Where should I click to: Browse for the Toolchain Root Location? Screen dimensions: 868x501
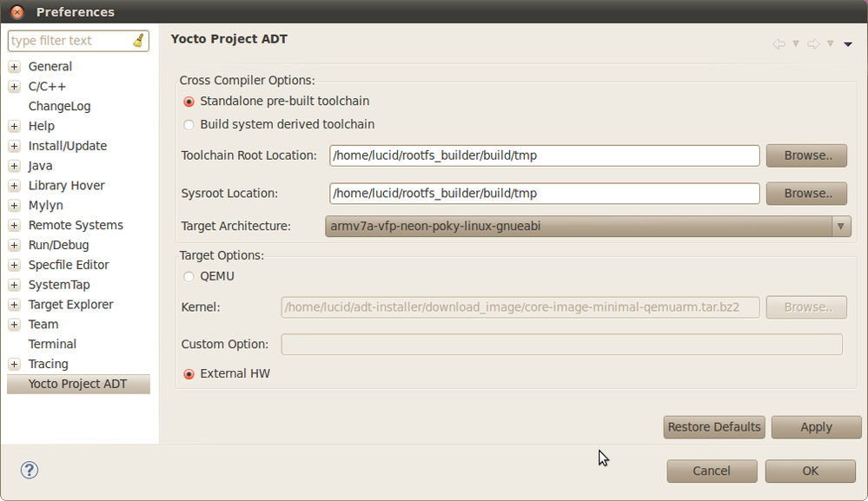805,155
